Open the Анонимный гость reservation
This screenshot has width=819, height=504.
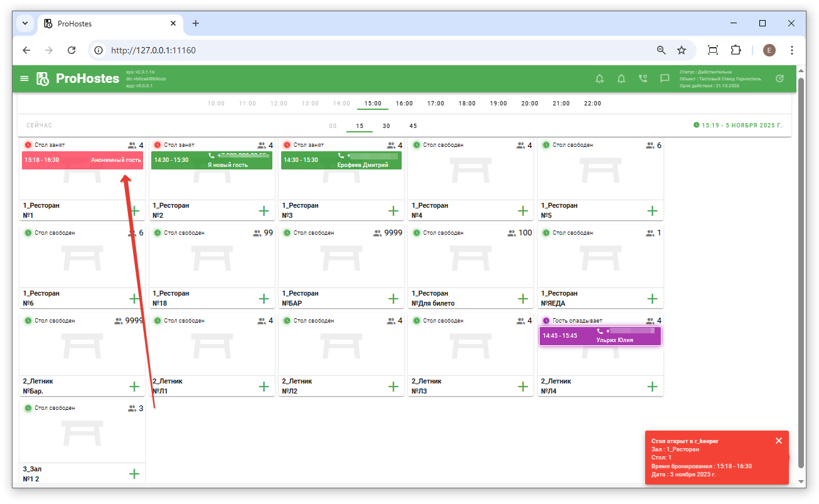pyautogui.click(x=82, y=160)
